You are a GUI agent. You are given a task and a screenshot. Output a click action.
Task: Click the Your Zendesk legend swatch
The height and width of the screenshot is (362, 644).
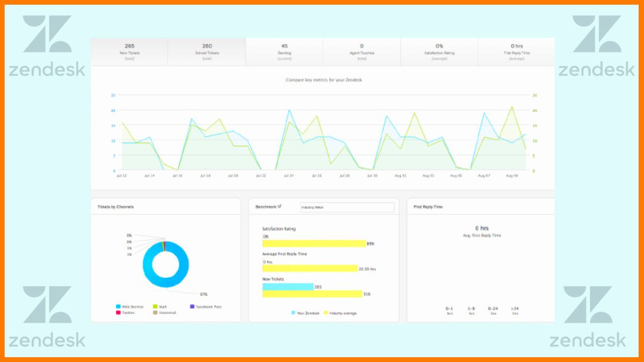[293, 313]
